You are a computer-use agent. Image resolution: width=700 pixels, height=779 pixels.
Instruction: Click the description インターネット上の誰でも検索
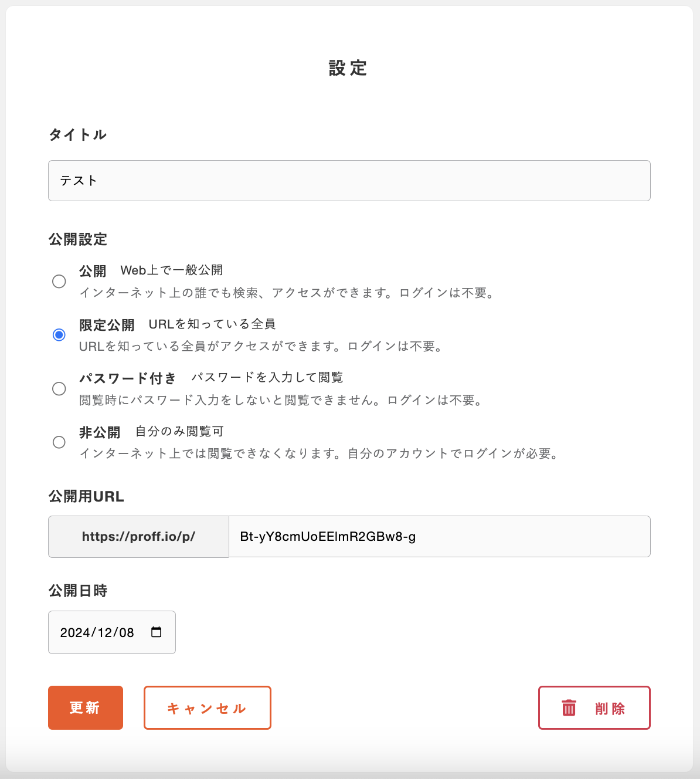pyautogui.click(x=287, y=293)
